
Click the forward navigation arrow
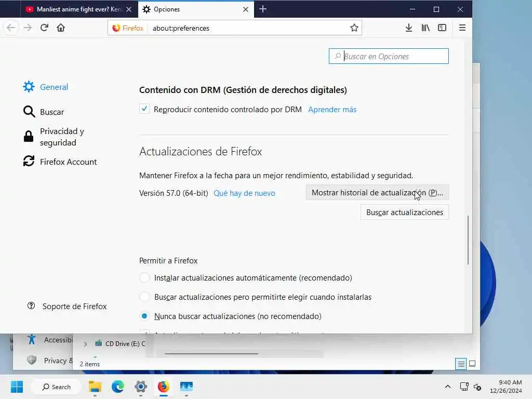tap(28, 28)
